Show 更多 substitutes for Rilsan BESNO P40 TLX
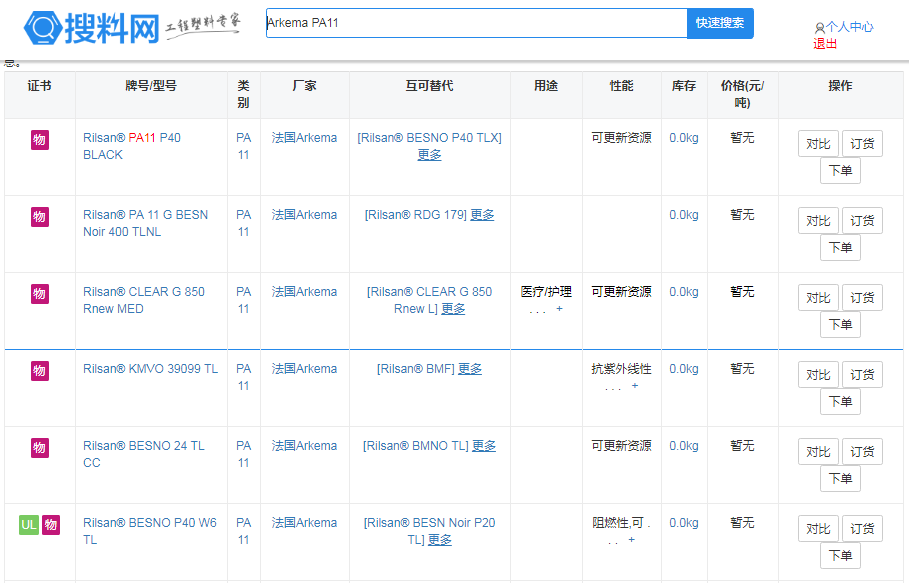The image size is (909, 583). pos(429,155)
